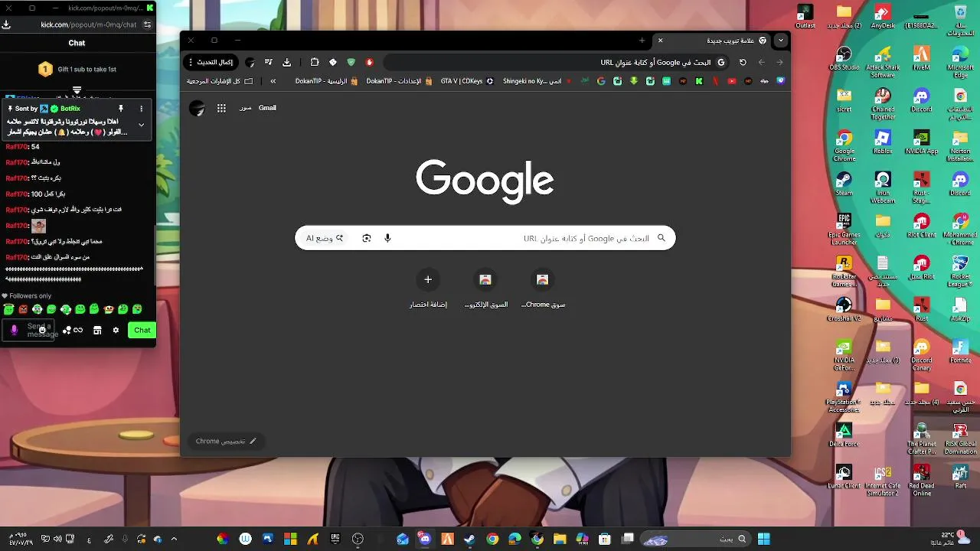This screenshot has width=980, height=551.
Task: Open File Explorer from the taskbar
Action: click(x=560, y=539)
